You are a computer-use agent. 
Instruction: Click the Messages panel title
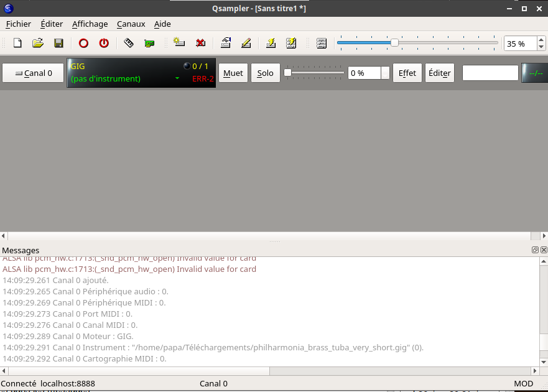coord(21,250)
